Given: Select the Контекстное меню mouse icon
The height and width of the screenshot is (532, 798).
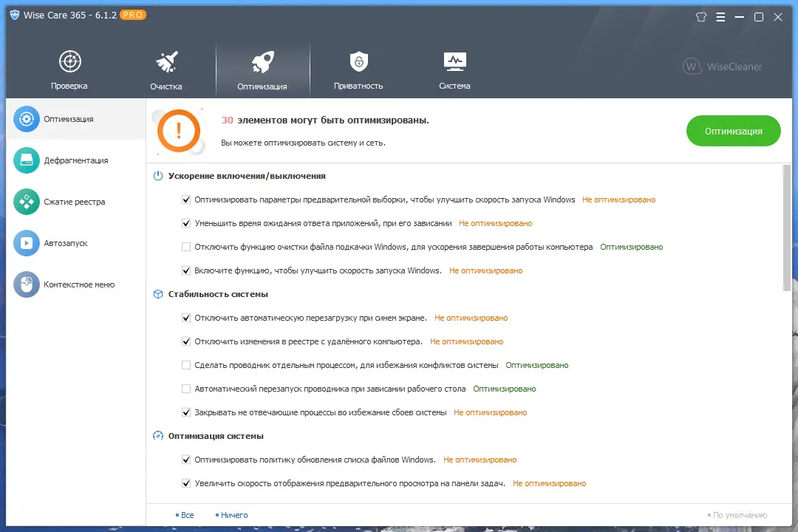Looking at the screenshot, I should coord(27,284).
